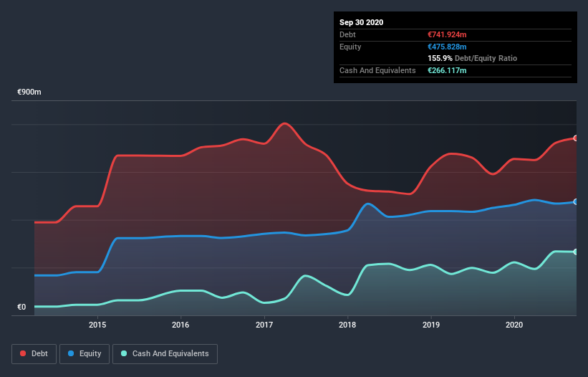Click the red Debt endpoint marker
This screenshot has width=588, height=377.
pos(576,138)
